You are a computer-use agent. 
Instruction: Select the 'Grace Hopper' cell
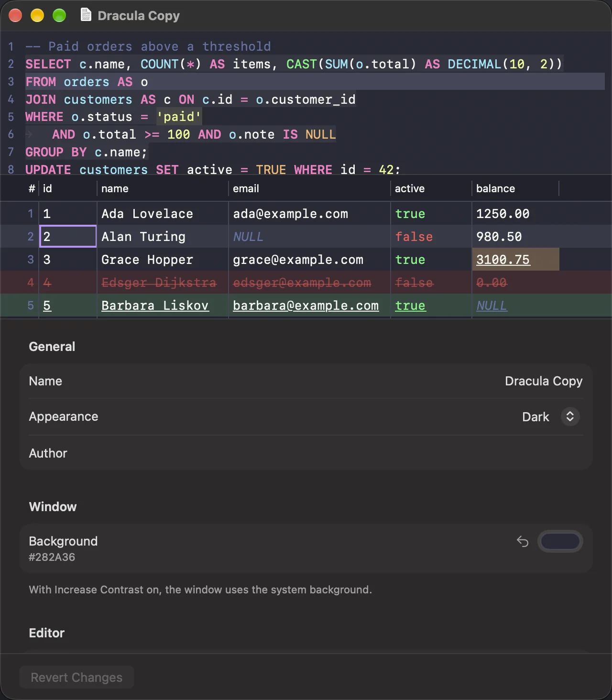(x=163, y=259)
